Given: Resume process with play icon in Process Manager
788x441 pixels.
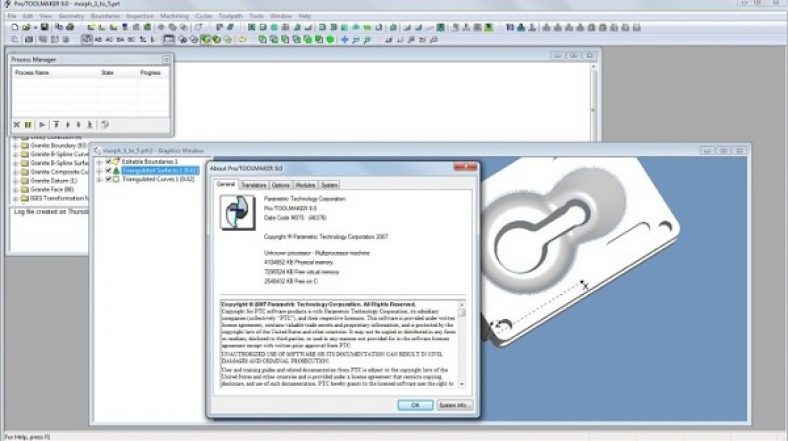Looking at the screenshot, I should pyautogui.click(x=42, y=125).
